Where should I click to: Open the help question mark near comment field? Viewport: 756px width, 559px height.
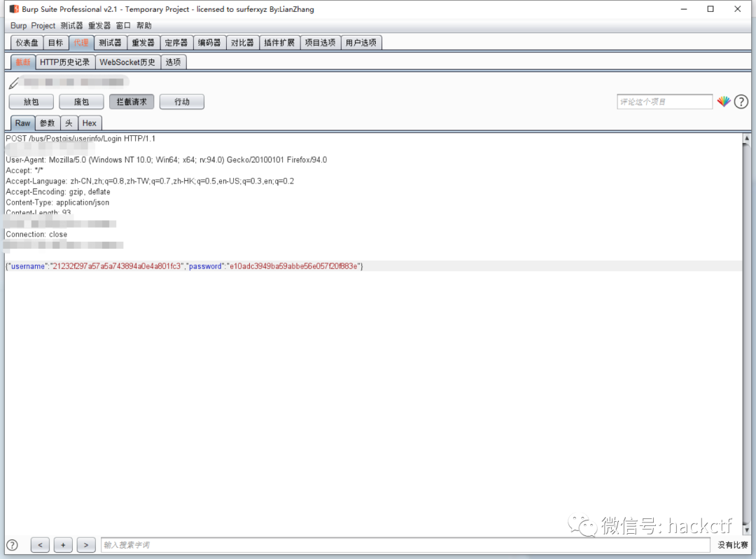(x=741, y=102)
